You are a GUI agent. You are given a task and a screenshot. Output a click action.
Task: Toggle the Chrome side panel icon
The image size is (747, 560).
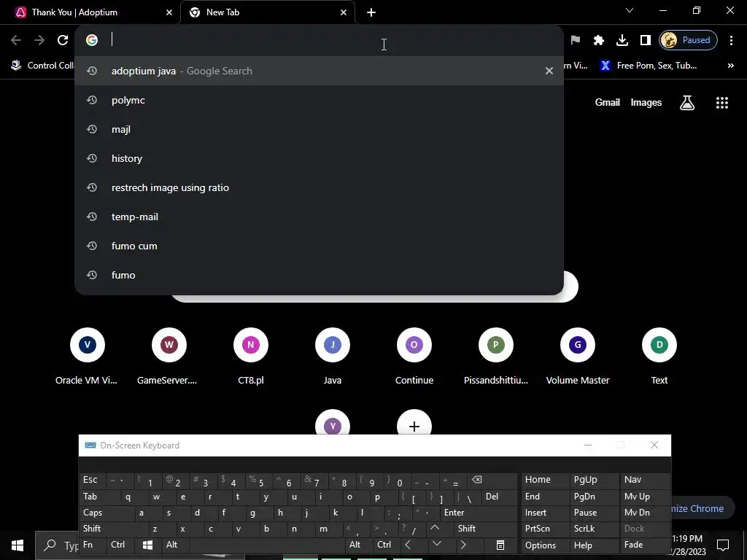pyautogui.click(x=646, y=40)
